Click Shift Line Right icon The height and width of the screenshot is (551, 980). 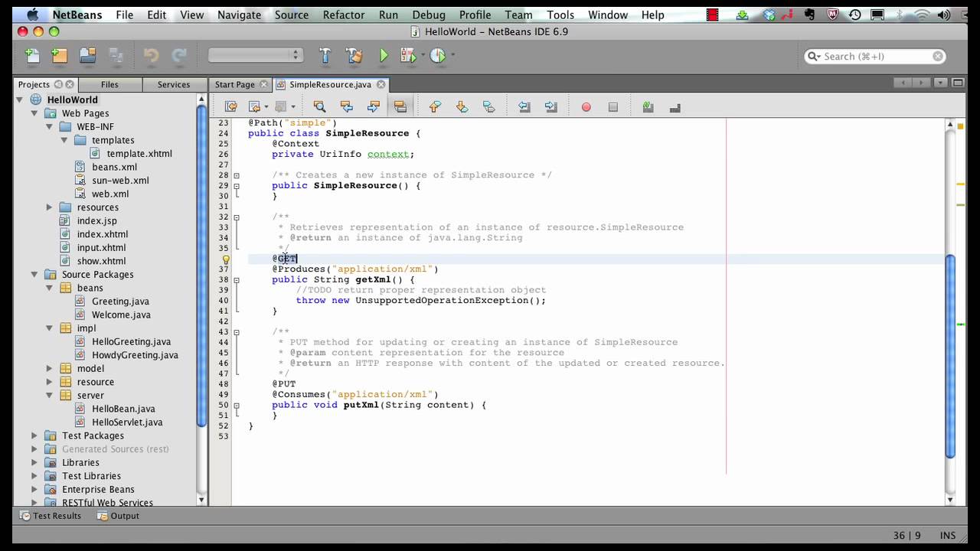(551, 107)
